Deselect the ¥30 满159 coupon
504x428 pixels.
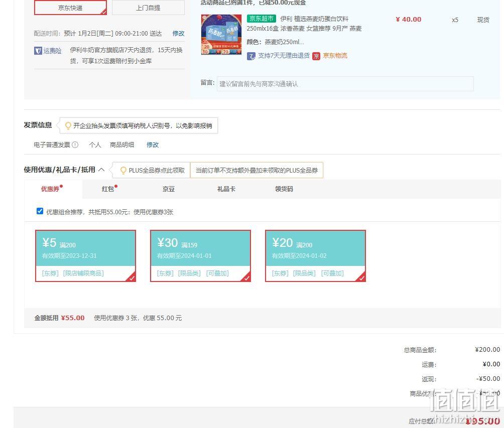tap(201, 256)
